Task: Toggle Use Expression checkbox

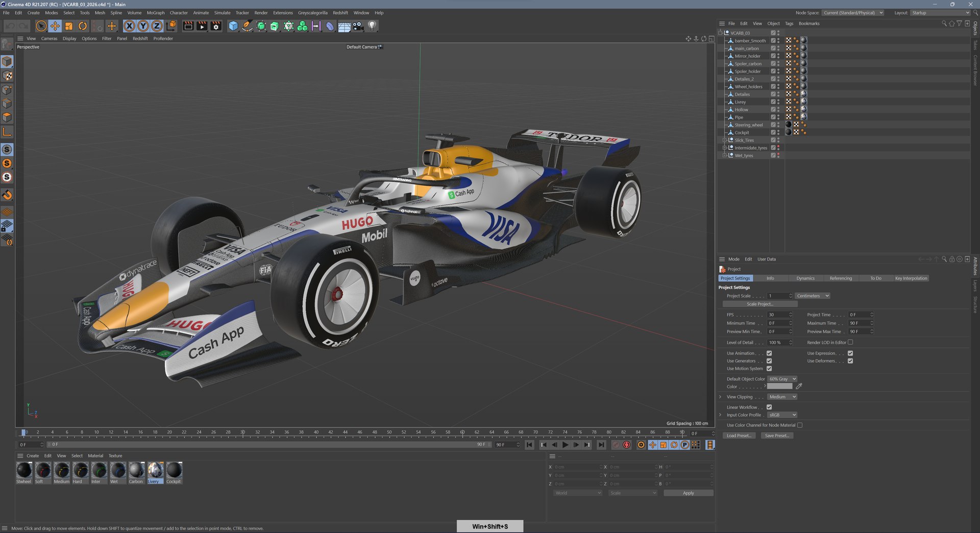Action: coord(850,353)
